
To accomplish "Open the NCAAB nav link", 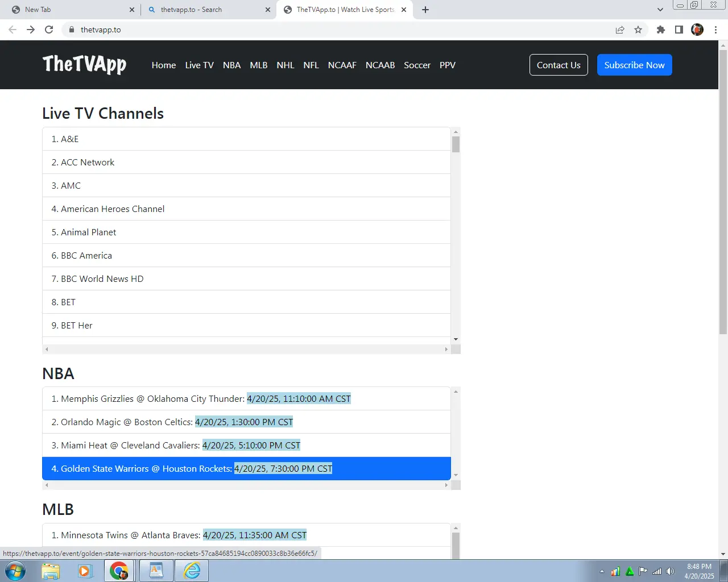I will pyautogui.click(x=380, y=65).
